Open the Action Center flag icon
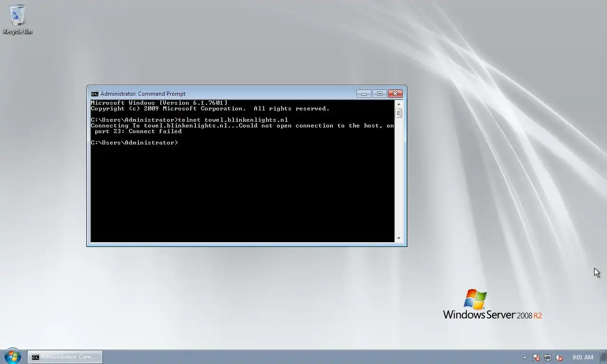 point(536,357)
